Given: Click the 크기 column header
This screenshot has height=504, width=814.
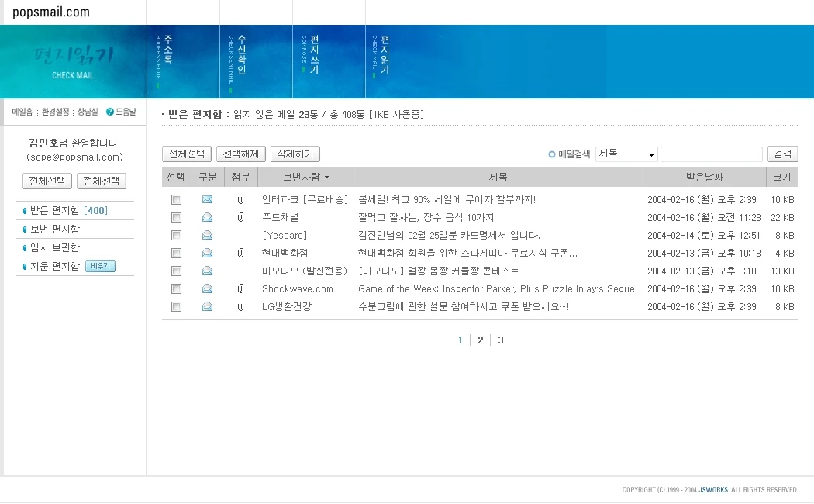Looking at the screenshot, I should tap(781, 177).
